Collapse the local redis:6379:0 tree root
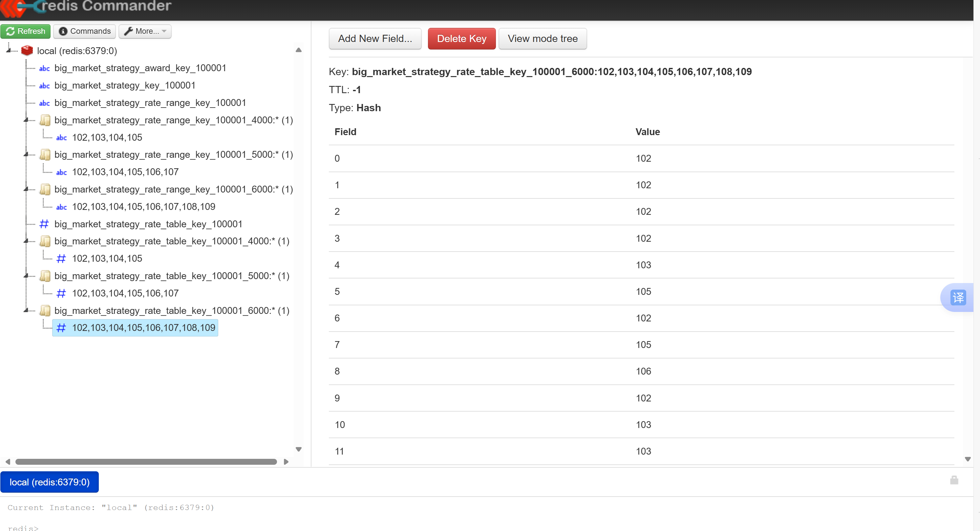 (9, 50)
